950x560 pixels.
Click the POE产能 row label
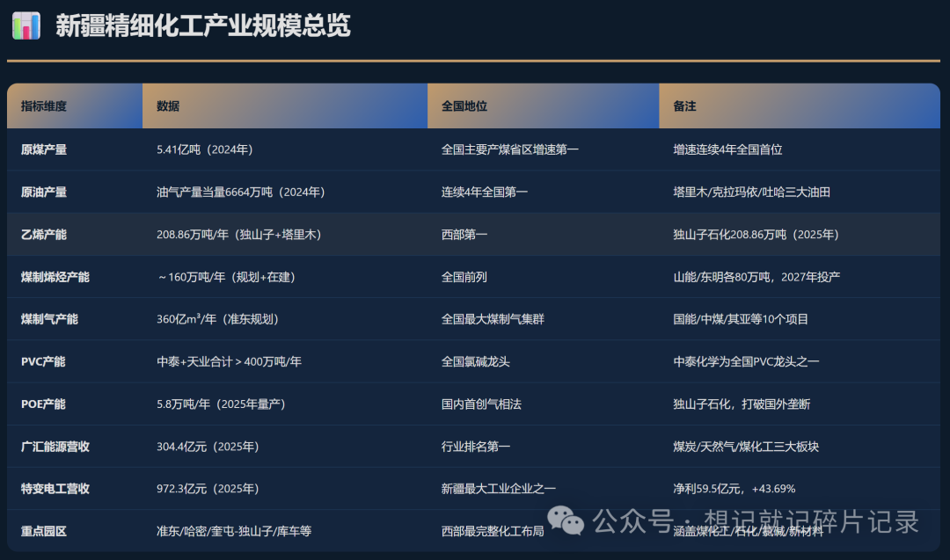43,404
